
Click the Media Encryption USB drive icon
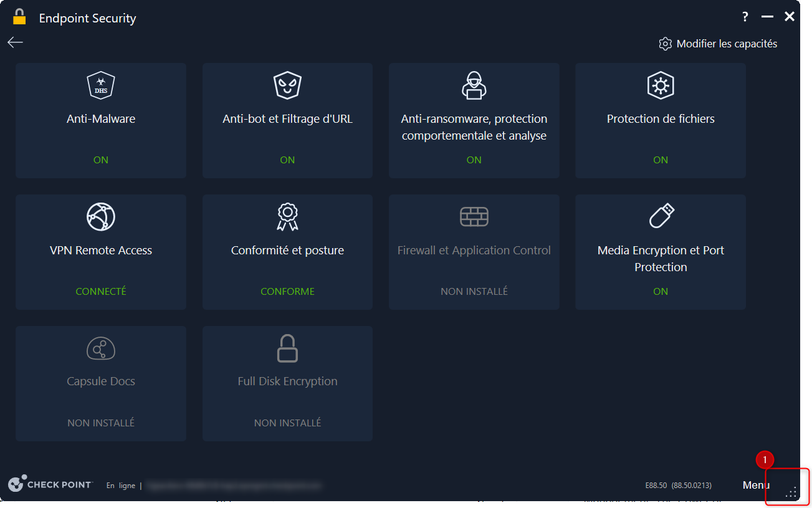661,216
